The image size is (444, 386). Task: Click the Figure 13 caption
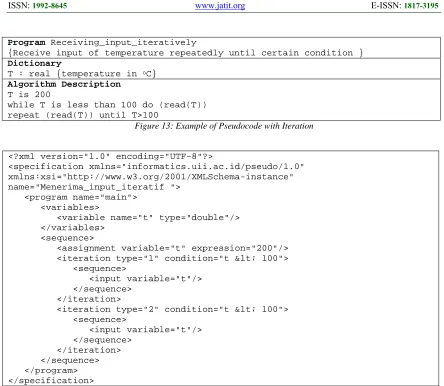224,126
